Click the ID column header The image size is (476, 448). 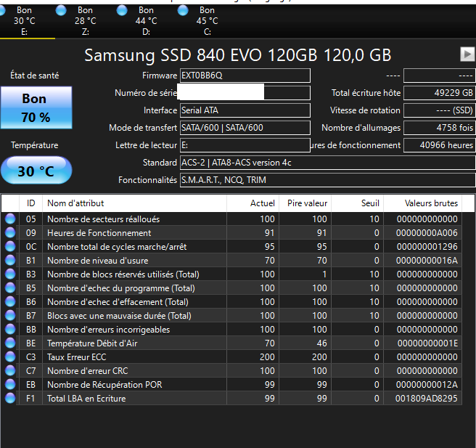[x=30, y=203]
